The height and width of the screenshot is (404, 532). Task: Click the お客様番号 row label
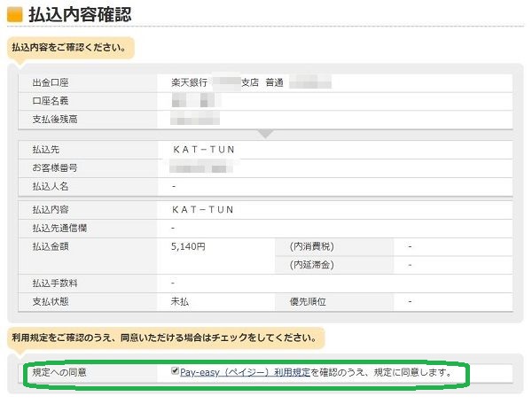tap(55, 167)
